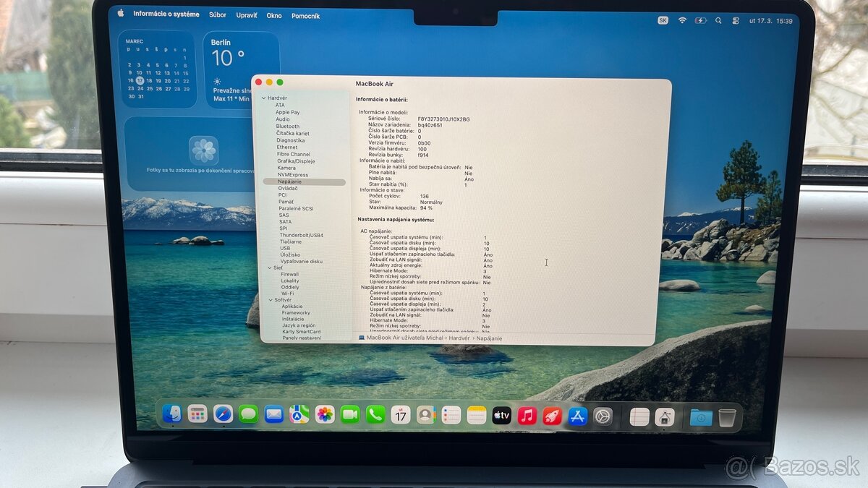Select Úložisko in the sidebar
The image size is (868, 488).
click(290, 254)
